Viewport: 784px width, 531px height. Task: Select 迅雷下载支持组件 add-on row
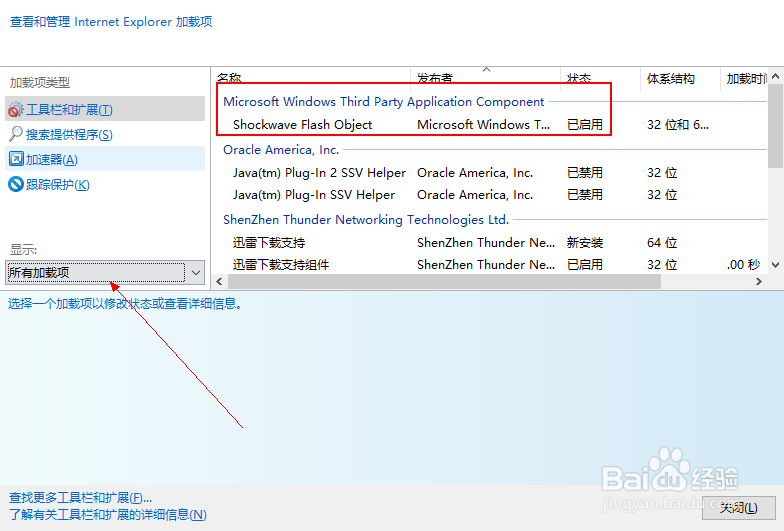(x=491, y=264)
